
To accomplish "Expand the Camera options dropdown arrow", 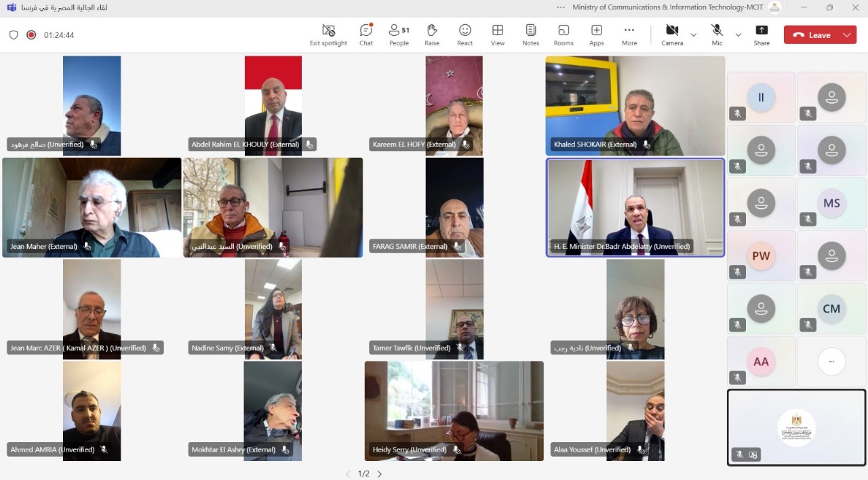I will pos(693,35).
